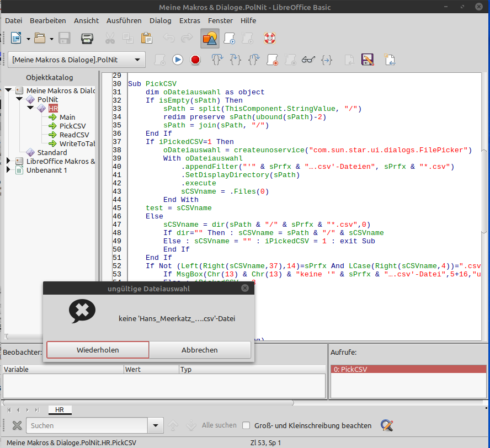This screenshot has height=448, width=490.
Task: Click the Variable column header
Action: pyautogui.click(x=63, y=369)
